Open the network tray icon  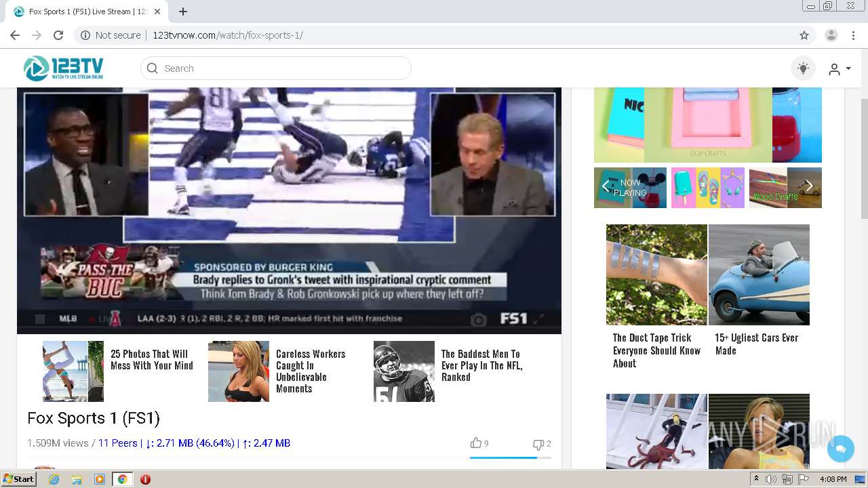pos(787,479)
